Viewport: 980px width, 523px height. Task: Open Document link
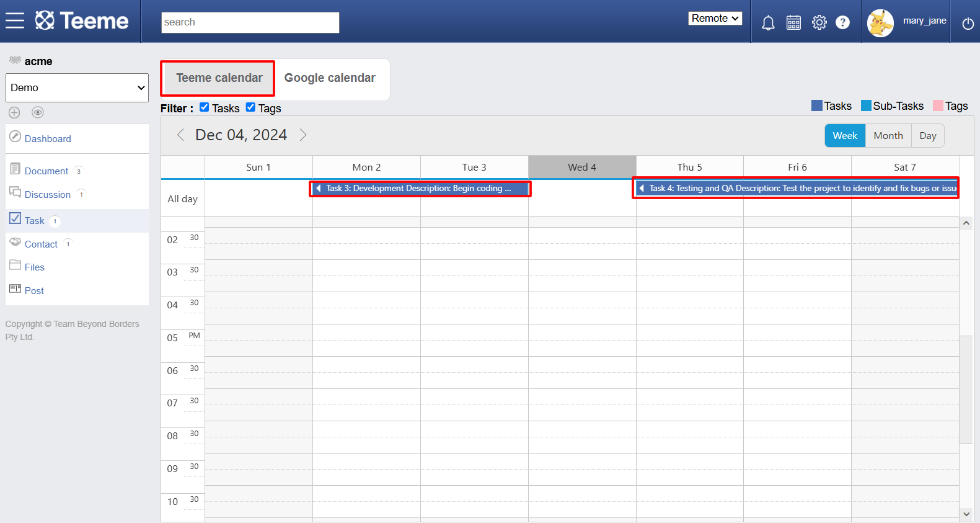coord(46,171)
